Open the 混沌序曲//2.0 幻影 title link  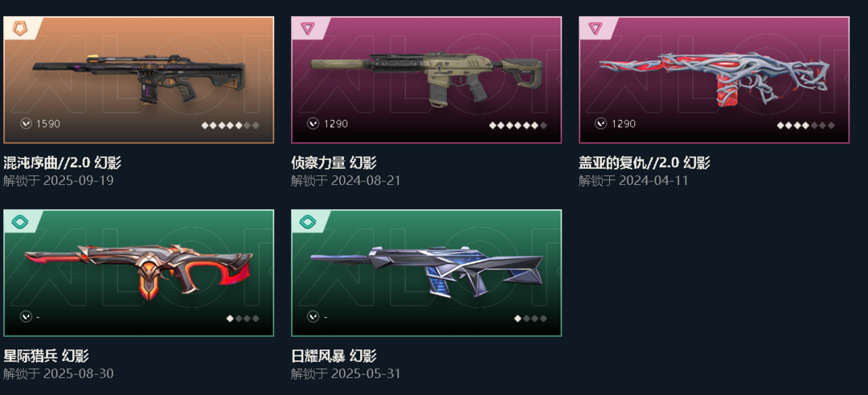(62, 163)
